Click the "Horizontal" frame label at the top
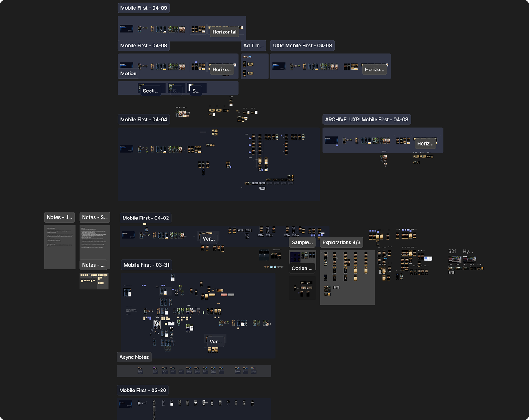The width and height of the screenshot is (529, 420). click(x=224, y=32)
